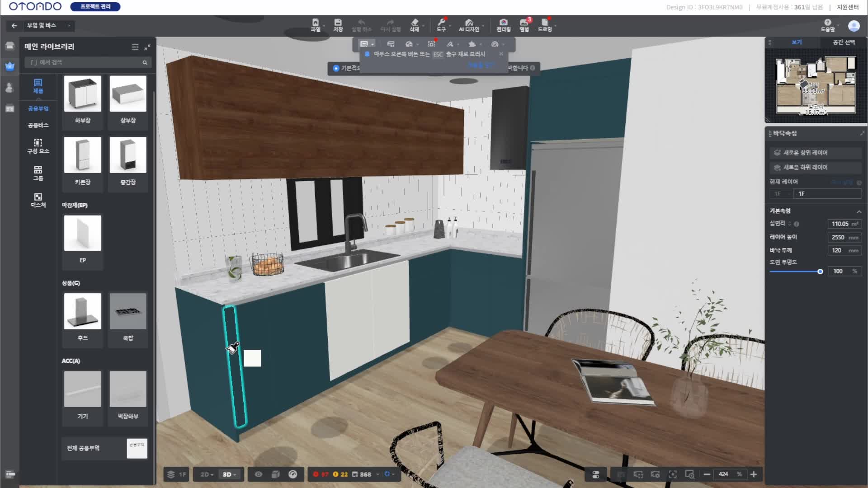
Task: Click the Save (저장) toolbar icon
Action: click(338, 25)
